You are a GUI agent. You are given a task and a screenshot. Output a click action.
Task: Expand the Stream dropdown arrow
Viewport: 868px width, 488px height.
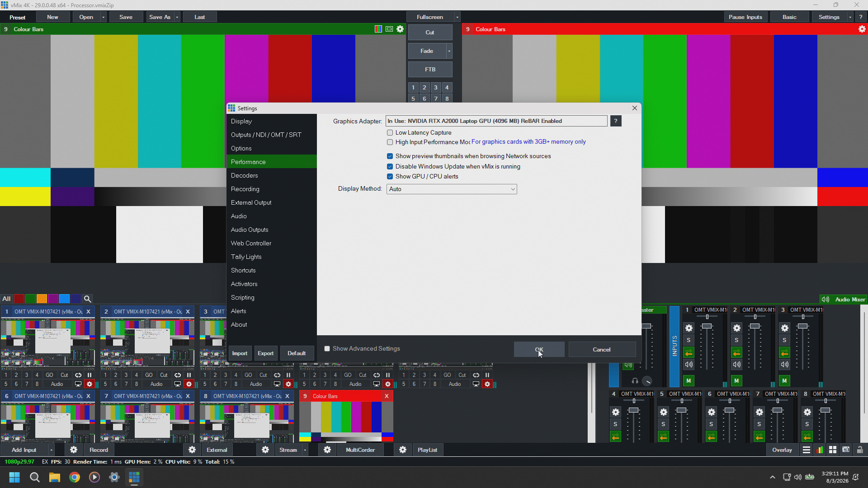point(305,450)
